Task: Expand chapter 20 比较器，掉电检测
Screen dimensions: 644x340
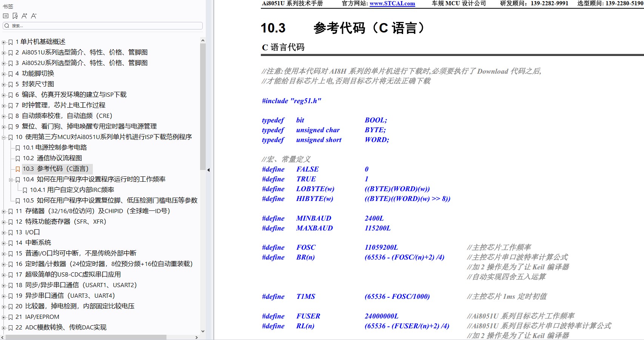Action: click(4, 306)
